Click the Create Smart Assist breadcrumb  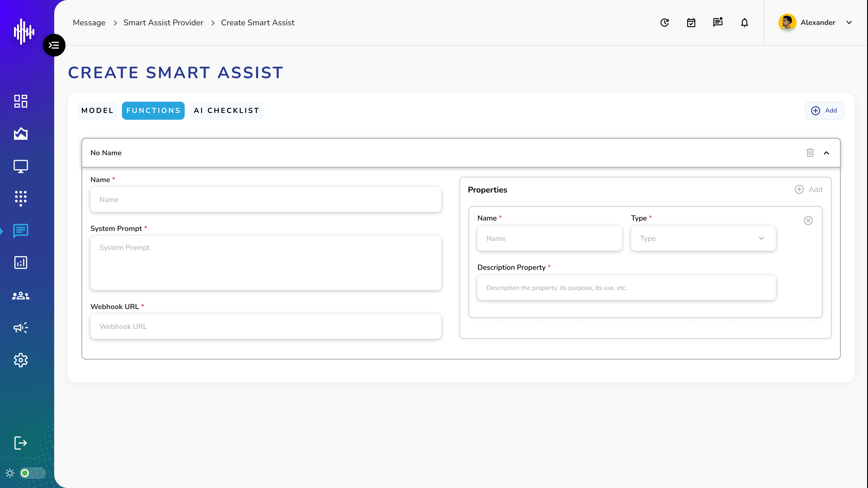click(257, 23)
